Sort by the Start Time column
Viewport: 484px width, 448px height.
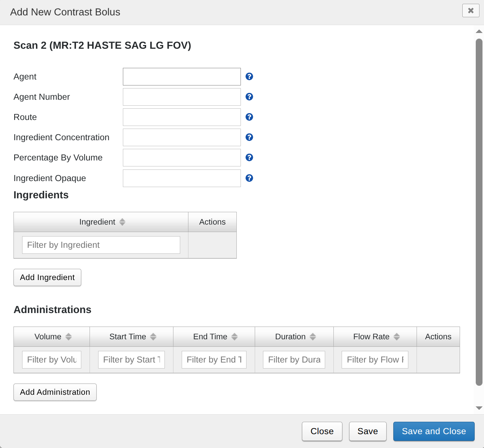[x=132, y=337]
